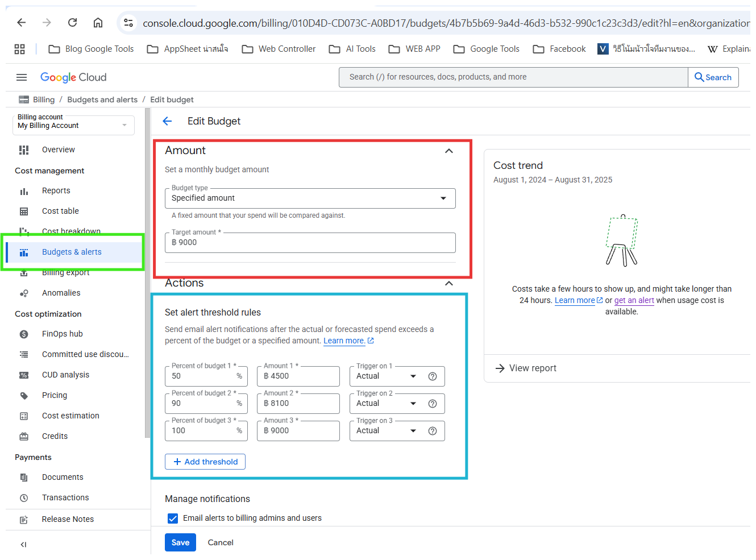The width and height of the screenshot is (756, 560).
Task: Open the Billing account selector dropdown
Action: point(73,125)
